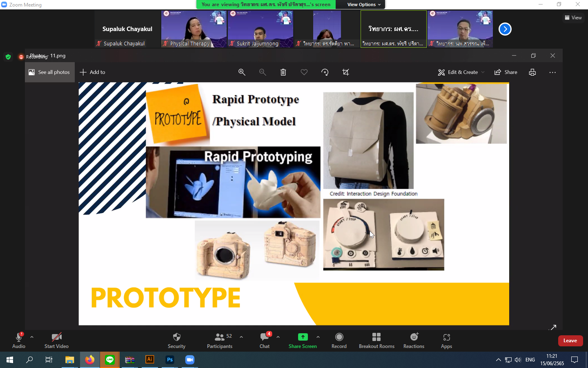Viewport: 588px width, 368px height.
Task: Select the crop tool icon
Action: 346,72
